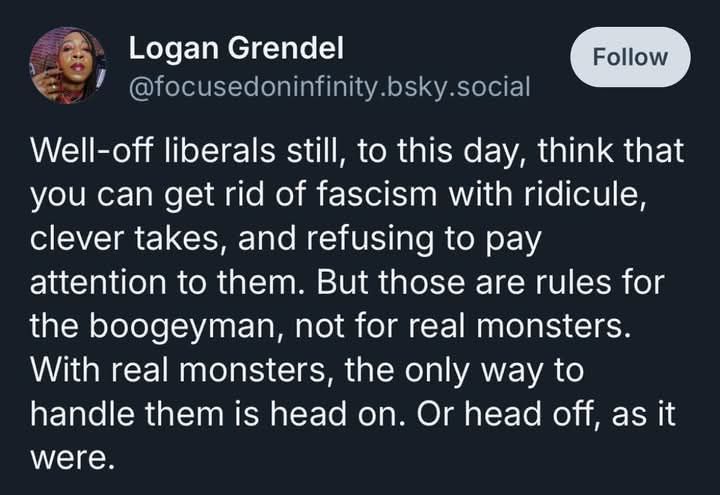Open the @focusedoninfinity.bsky.social handle link

(x=329, y=87)
